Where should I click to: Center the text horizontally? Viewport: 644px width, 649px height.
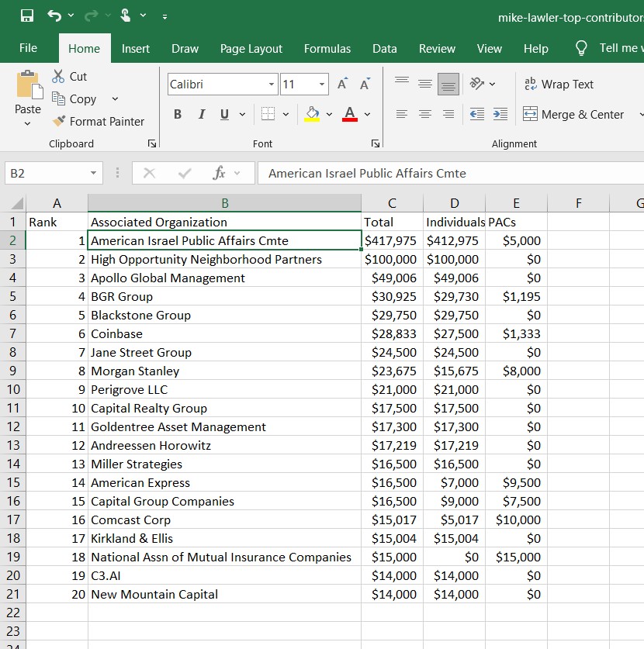(x=425, y=114)
